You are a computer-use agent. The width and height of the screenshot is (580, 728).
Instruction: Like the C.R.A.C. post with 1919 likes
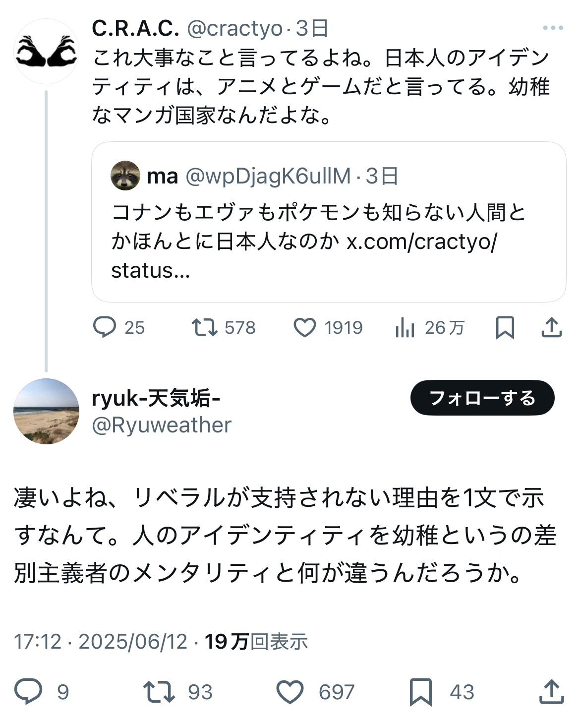pos(305,327)
